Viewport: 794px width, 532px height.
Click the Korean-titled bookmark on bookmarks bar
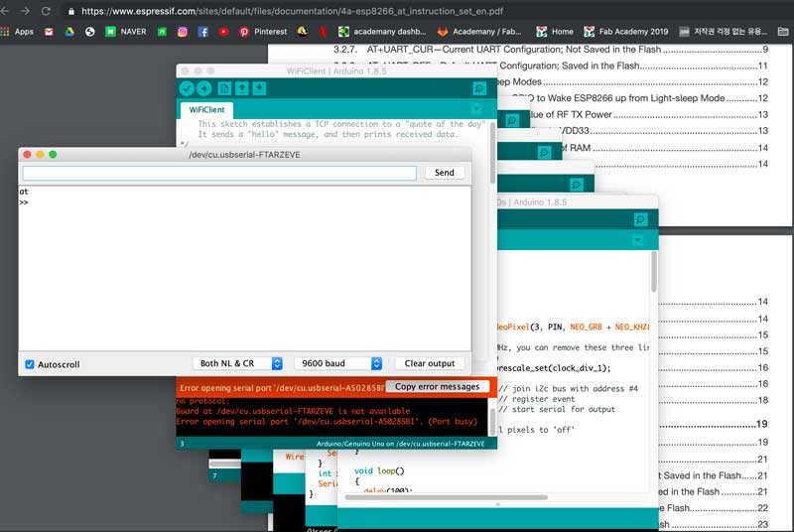pos(724,32)
